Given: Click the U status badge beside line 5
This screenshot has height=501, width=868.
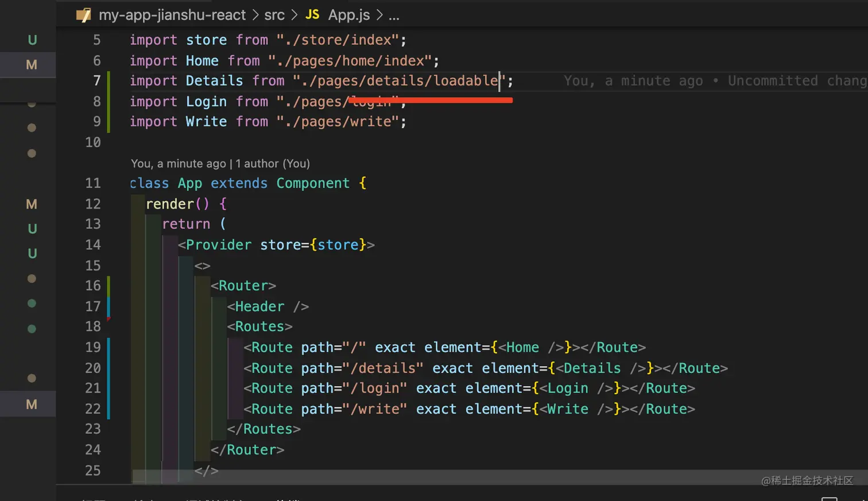Looking at the screenshot, I should pos(32,40).
